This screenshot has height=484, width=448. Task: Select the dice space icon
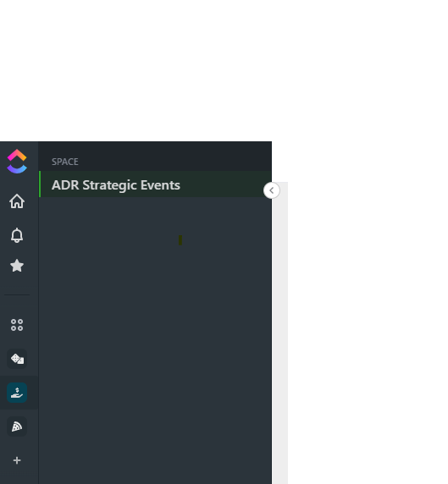[x=17, y=359]
